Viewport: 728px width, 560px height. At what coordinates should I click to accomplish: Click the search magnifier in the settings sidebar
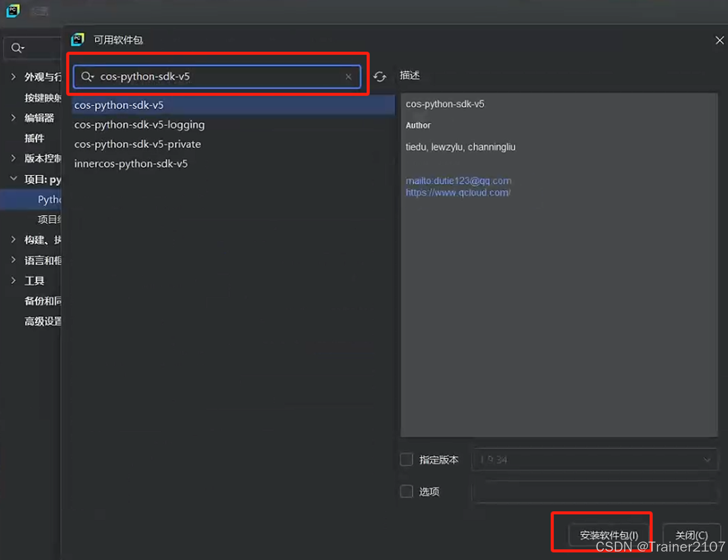coord(16,48)
